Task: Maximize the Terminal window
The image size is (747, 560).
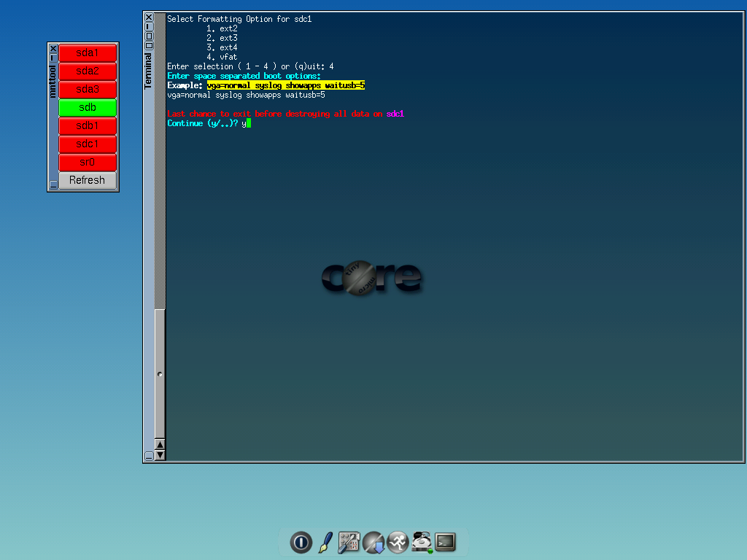Action: pos(149,36)
